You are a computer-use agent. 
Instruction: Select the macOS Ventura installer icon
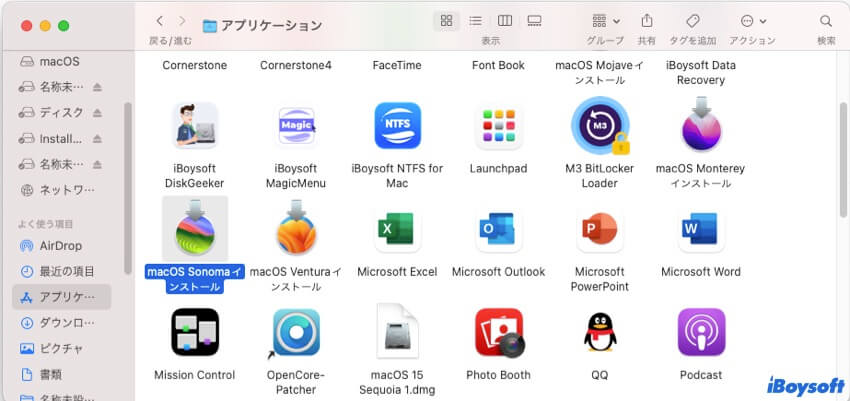click(x=296, y=228)
